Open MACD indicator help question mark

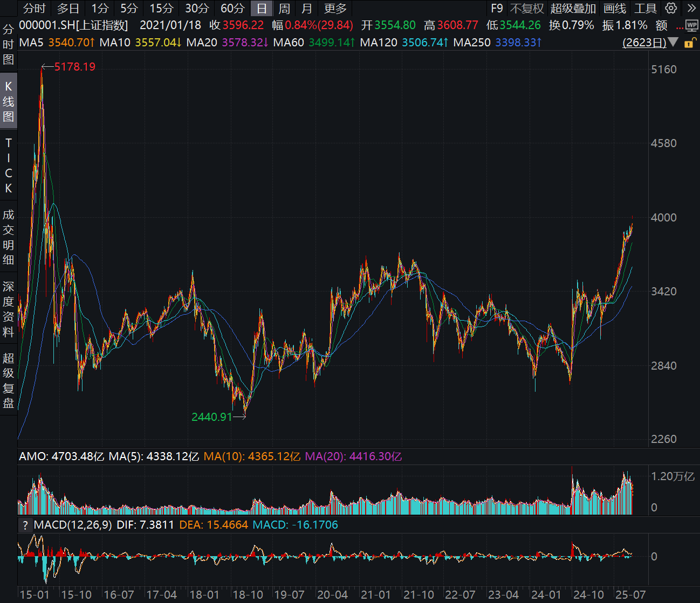(x=25, y=525)
